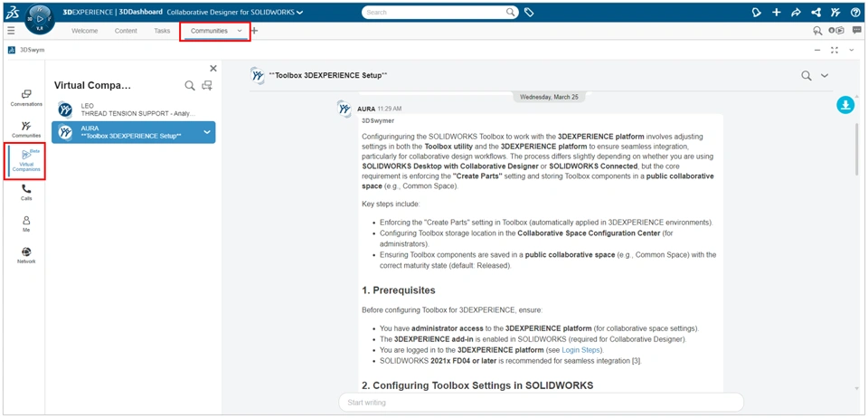868x418 pixels.
Task: Open the collaboration network icon in top bar
Action: [816, 12]
